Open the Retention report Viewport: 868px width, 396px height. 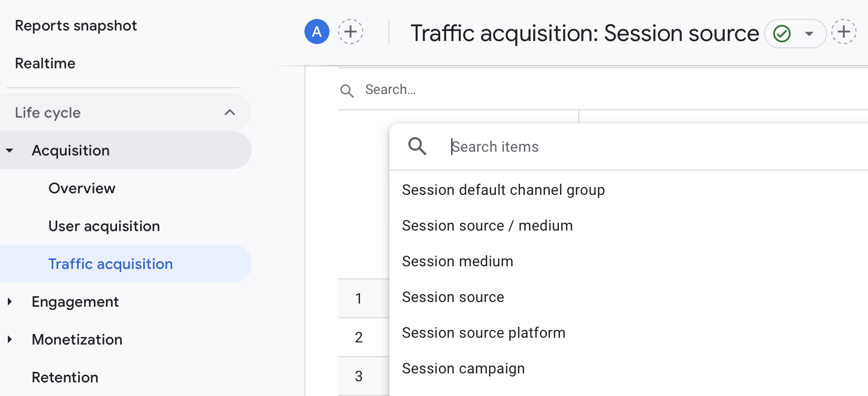coord(65,377)
